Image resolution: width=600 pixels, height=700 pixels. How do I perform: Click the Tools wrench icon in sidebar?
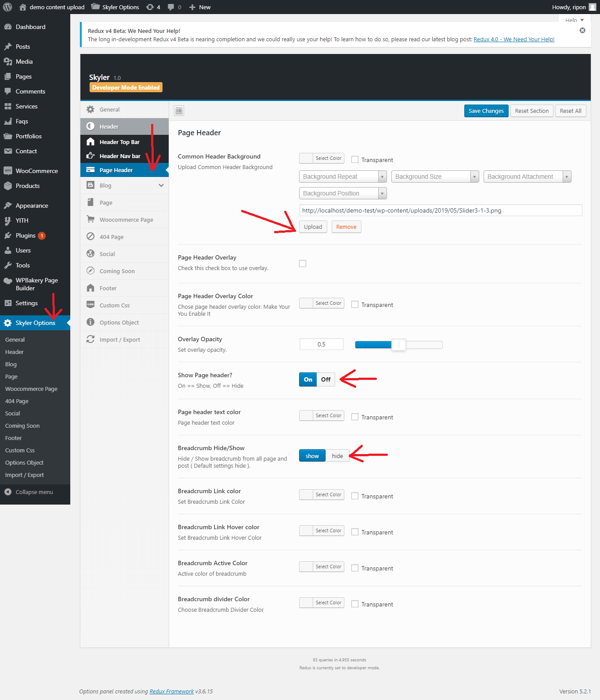(8, 265)
